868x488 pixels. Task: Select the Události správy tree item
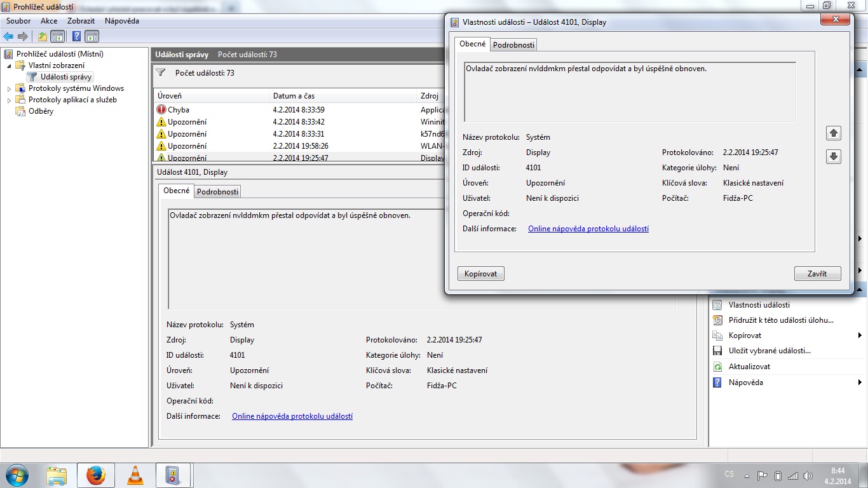click(66, 77)
